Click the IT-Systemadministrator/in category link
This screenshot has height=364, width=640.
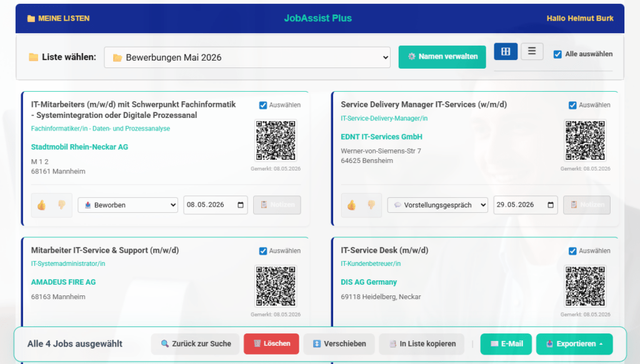pyautogui.click(x=68, y=263)
